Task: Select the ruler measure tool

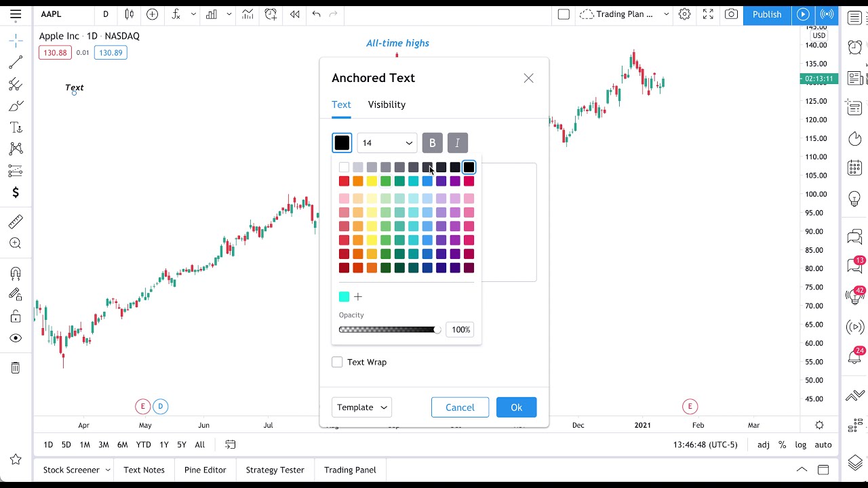Action: (x=16, y=222)
